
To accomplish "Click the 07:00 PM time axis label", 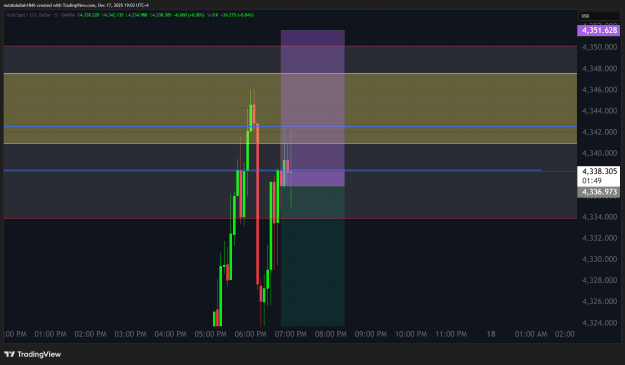I will (x=291, y=334).
